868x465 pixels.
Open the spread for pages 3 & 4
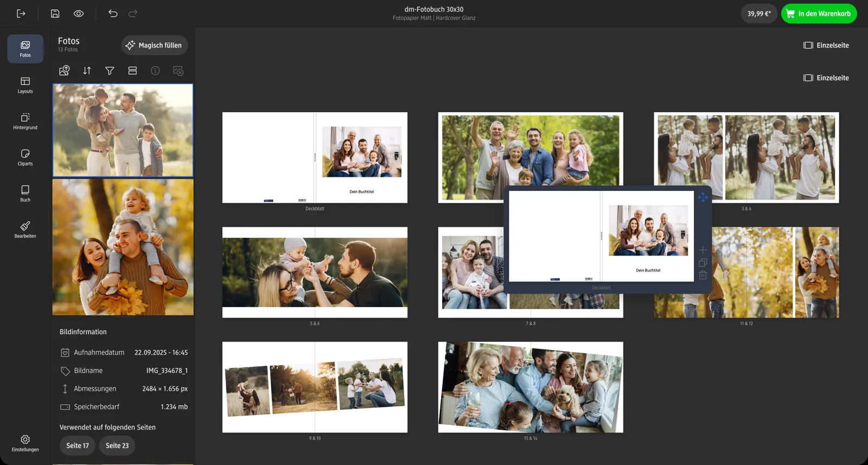(x=746, y=158)
